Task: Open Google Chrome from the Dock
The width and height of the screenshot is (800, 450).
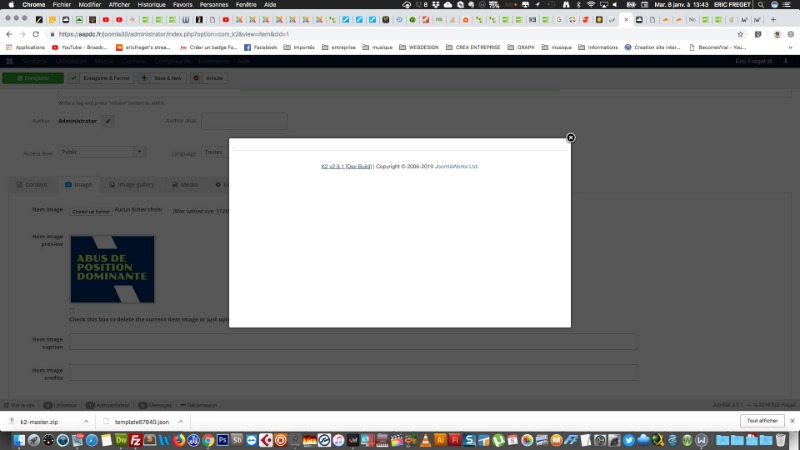Action: tap(208, 440)
